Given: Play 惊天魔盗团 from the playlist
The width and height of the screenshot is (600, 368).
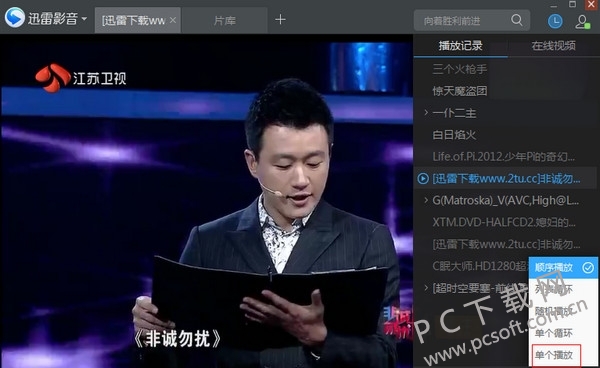Looking at the screenshot, I should click(460, 91).
